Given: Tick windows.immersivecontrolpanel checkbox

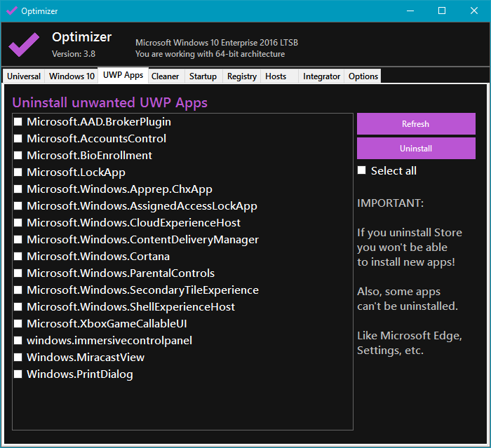Looking at the screenshot, I should [18, 341].
